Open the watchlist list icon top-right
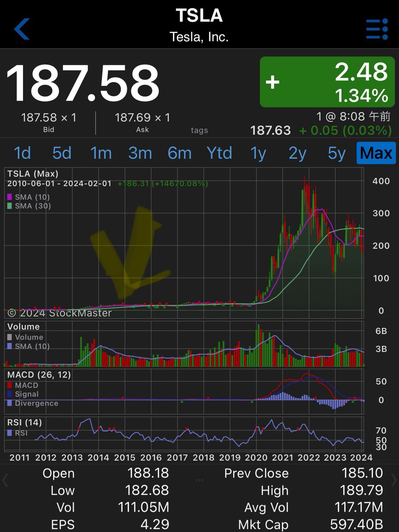The image size is (399, 532). pyautogui.click(x=376, y=28)
